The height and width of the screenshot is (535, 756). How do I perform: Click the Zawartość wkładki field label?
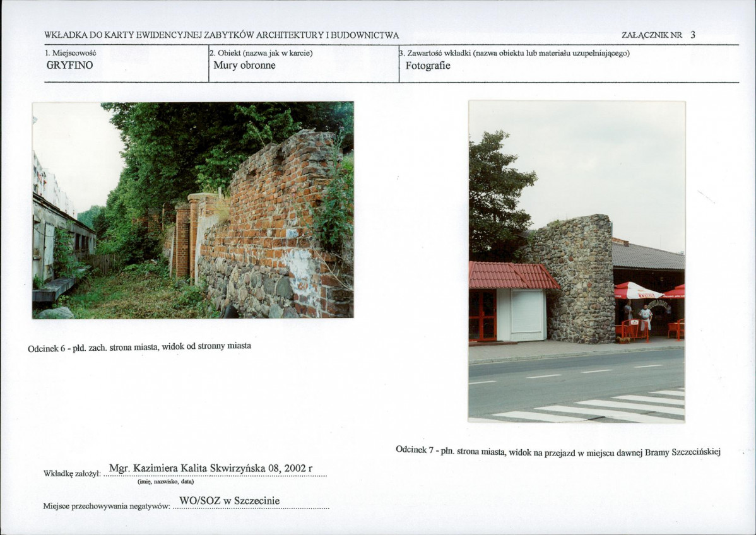tap(515, 53)
